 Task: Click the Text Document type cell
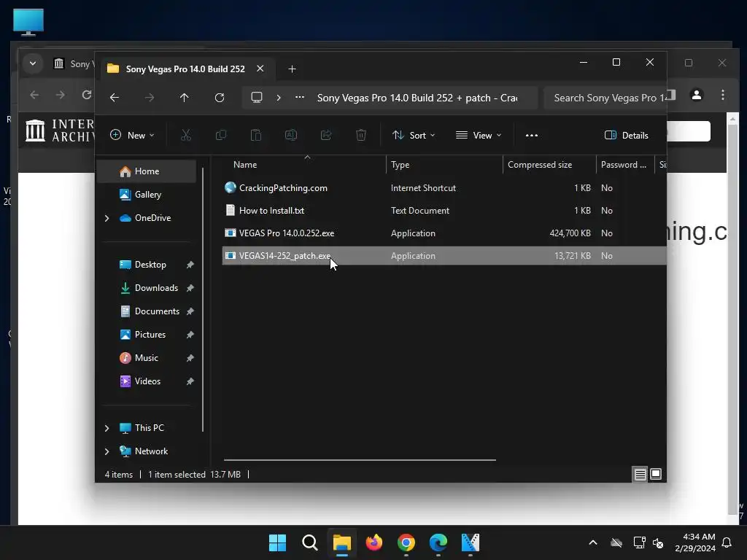[x=419, y=211]
